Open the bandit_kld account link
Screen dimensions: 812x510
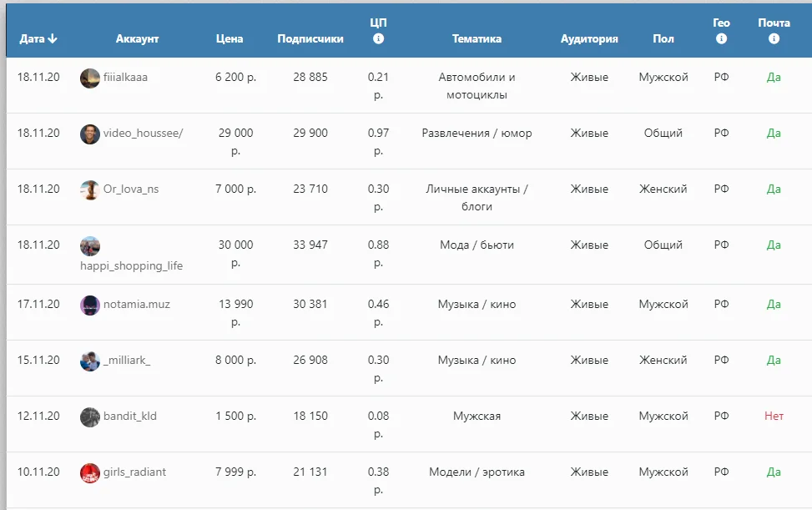(x=130, y=417)
